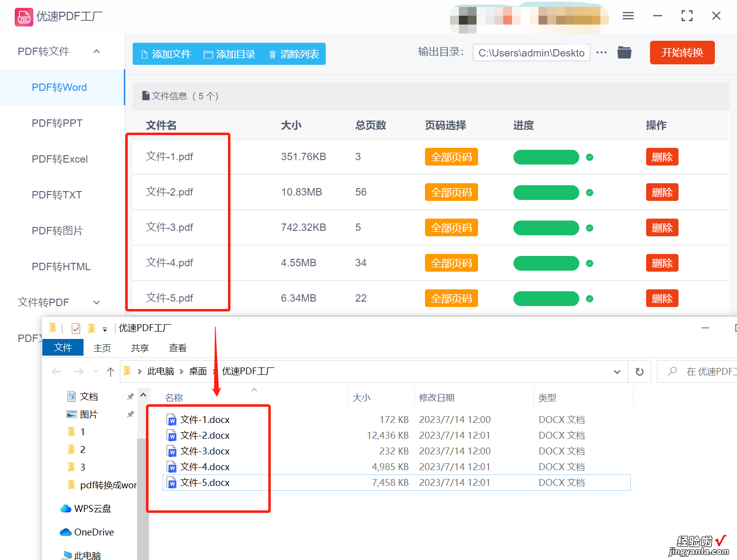Click scroll-up arrow of navigation pane scrollbar
Image resolution: width=737 pixels, height=560 pixels.
click(143, 395)
